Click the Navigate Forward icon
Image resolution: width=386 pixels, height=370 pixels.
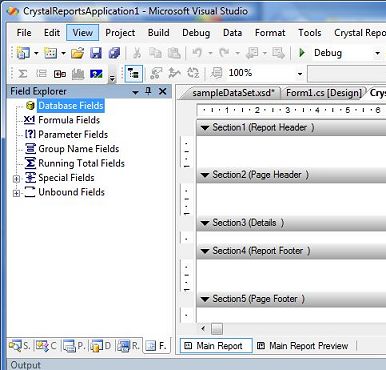278,53
